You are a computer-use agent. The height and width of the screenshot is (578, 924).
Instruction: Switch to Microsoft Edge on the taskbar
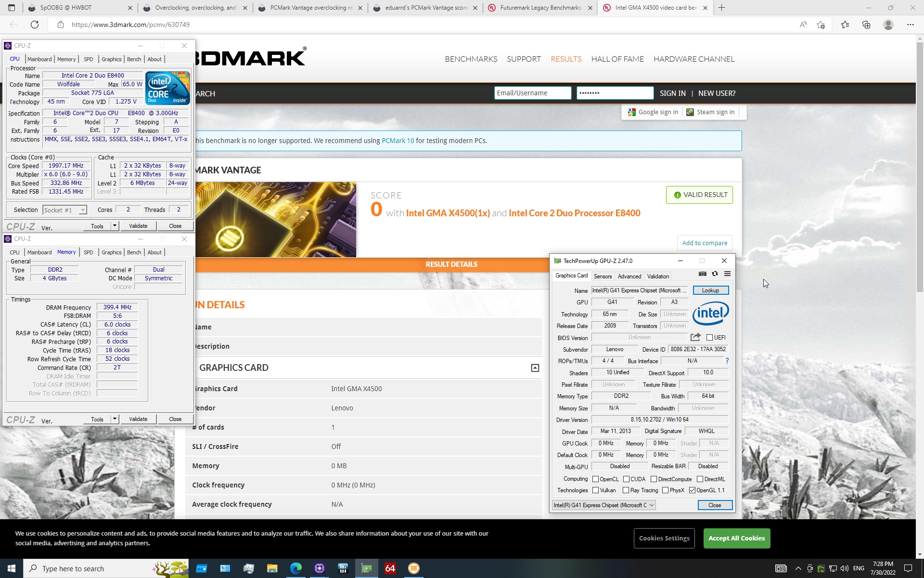(x=296, y=568)
